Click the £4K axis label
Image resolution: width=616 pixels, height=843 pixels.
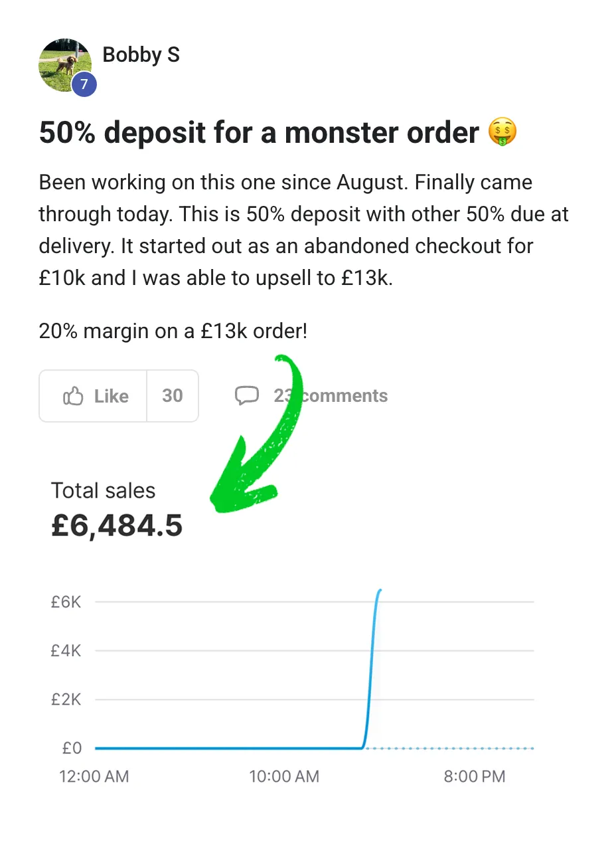66,651
